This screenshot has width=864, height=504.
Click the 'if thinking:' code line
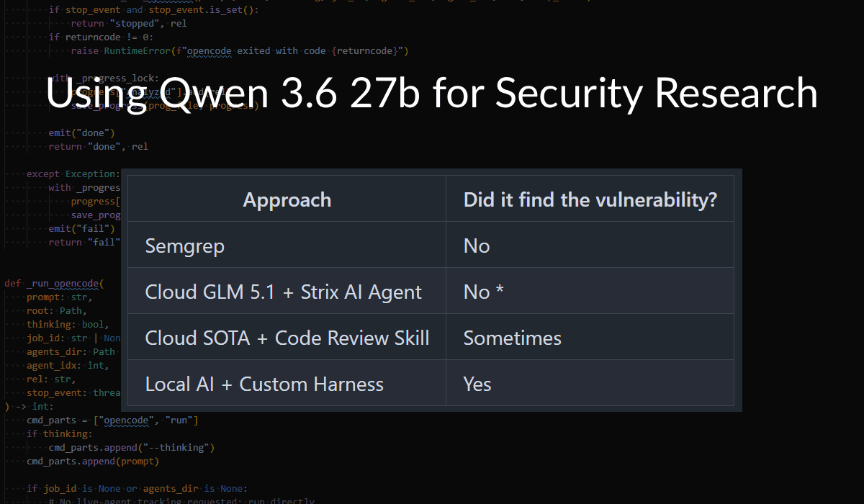(60, 433)
